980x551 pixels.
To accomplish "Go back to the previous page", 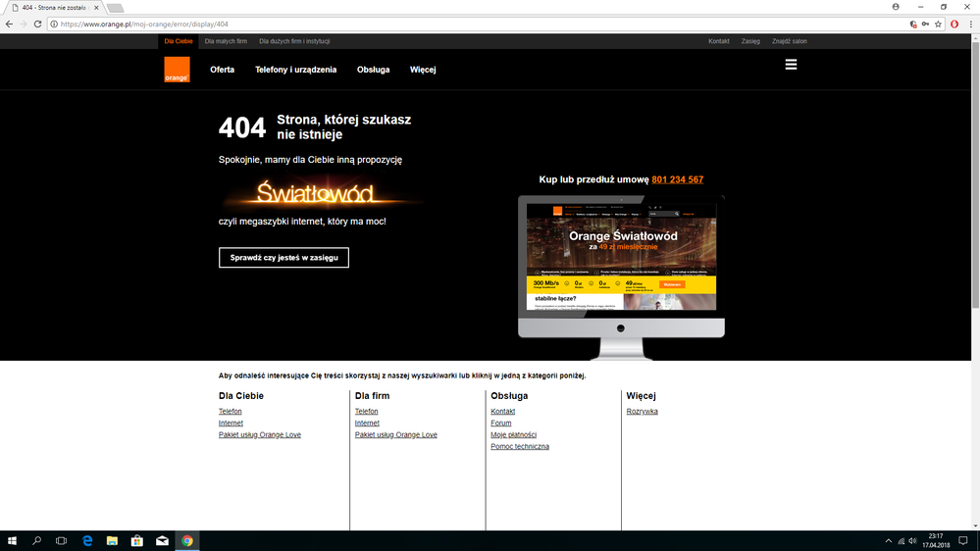I will click(9, 24).
